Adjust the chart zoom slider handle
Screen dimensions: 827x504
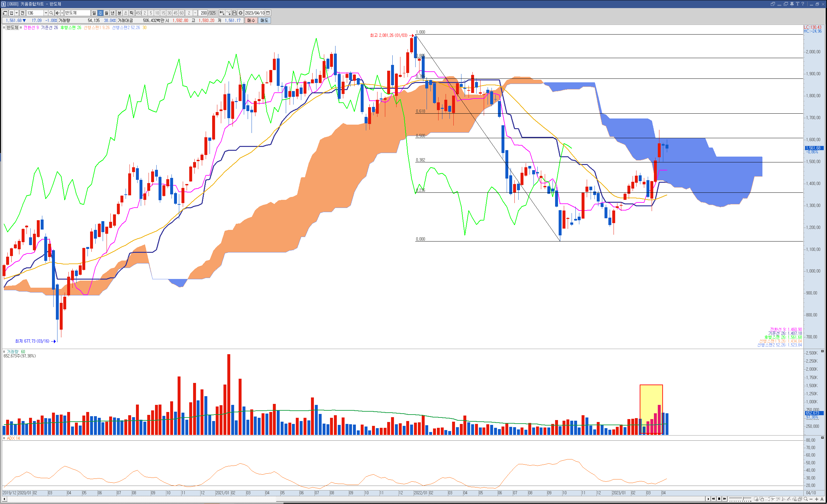click(744, 499)
